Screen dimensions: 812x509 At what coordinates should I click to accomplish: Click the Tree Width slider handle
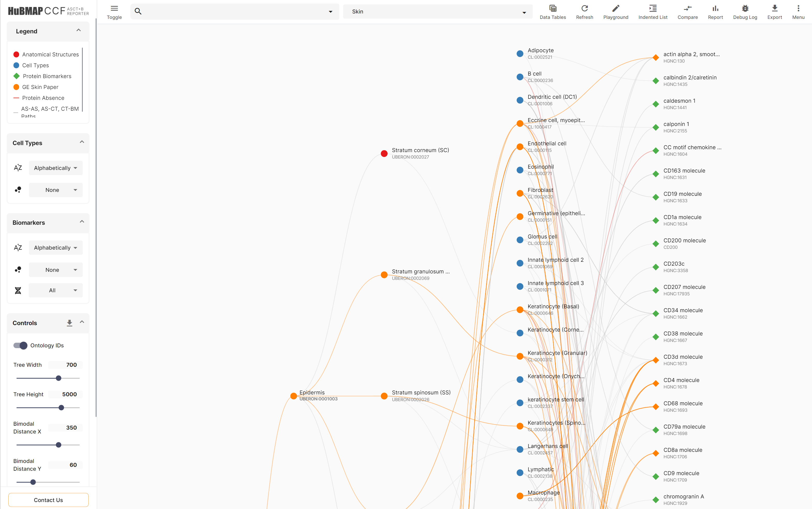(x=58, y=378)
